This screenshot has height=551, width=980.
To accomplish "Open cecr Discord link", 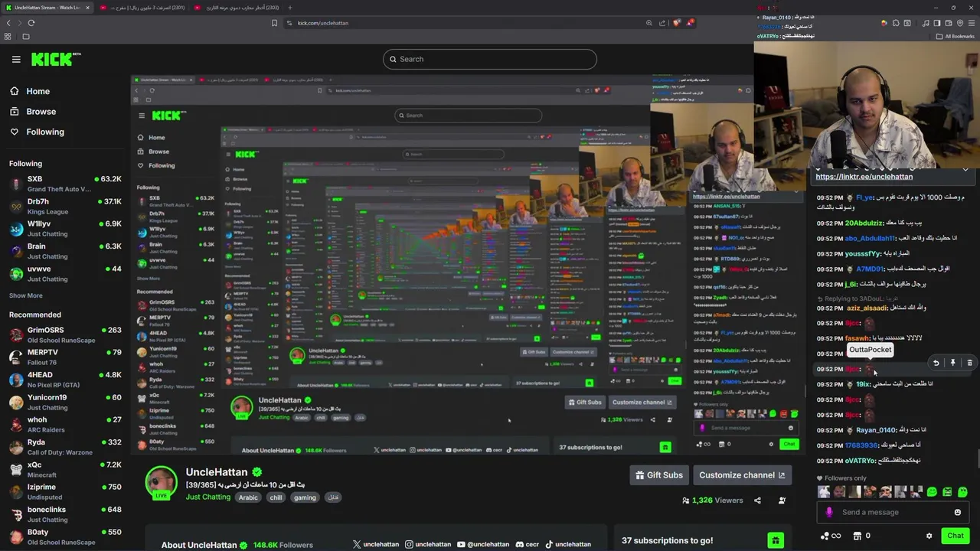I will tap(527, 544).
